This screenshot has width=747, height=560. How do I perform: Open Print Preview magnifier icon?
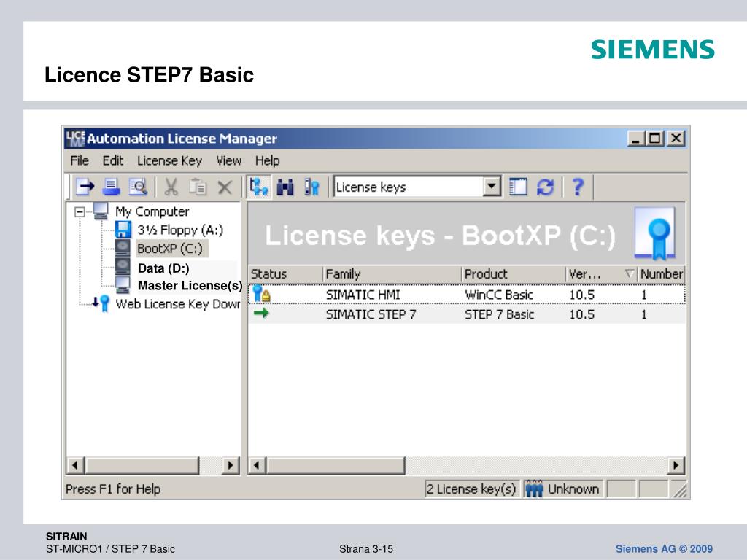pyautogui.click(x=139, y=187)
